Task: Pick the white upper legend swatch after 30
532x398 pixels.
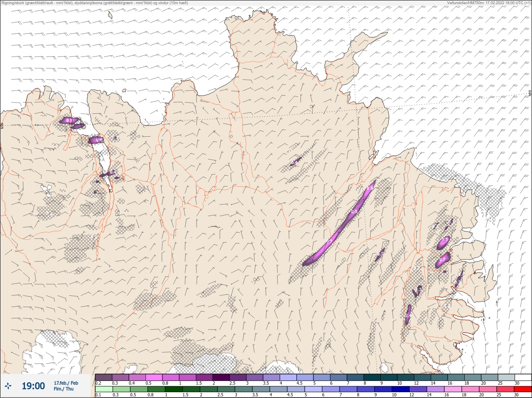Action: [523, 377]
